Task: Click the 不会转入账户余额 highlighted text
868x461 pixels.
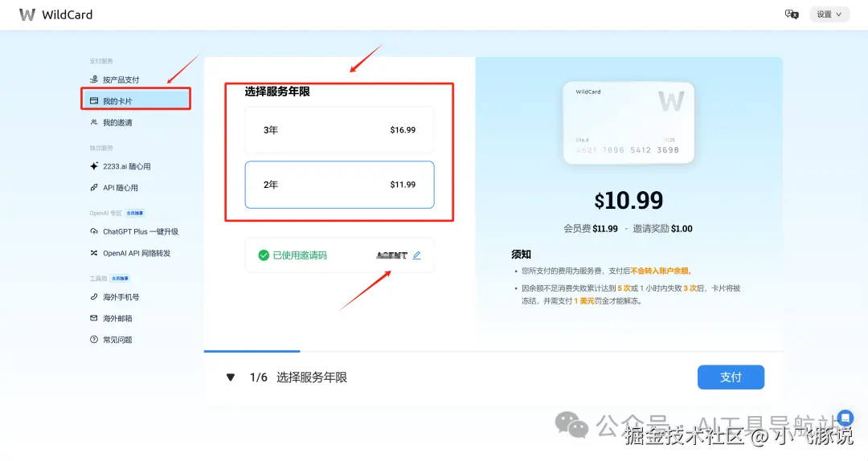Action: tap(660, 271)
